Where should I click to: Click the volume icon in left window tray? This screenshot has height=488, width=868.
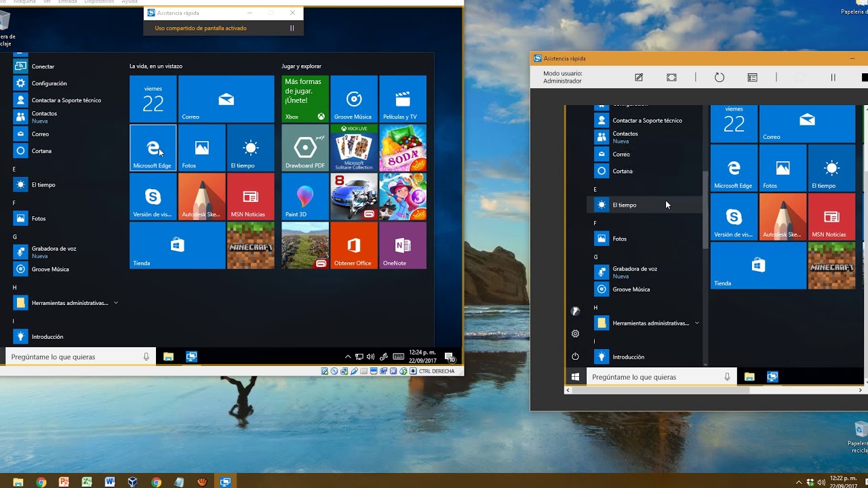370,357
